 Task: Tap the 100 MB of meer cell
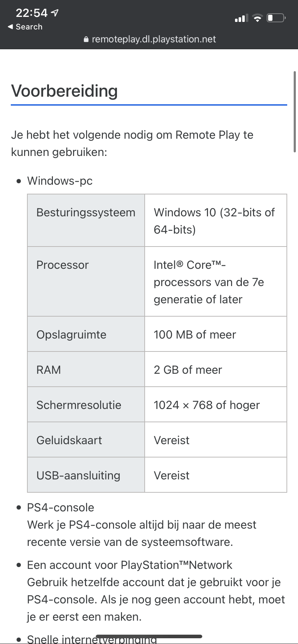[x=195, y=335]
